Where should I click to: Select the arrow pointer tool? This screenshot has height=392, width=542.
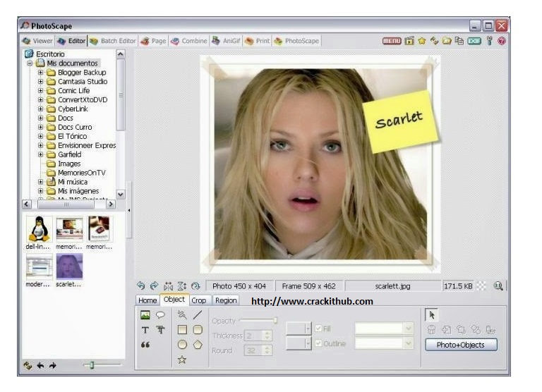point(431,314)
